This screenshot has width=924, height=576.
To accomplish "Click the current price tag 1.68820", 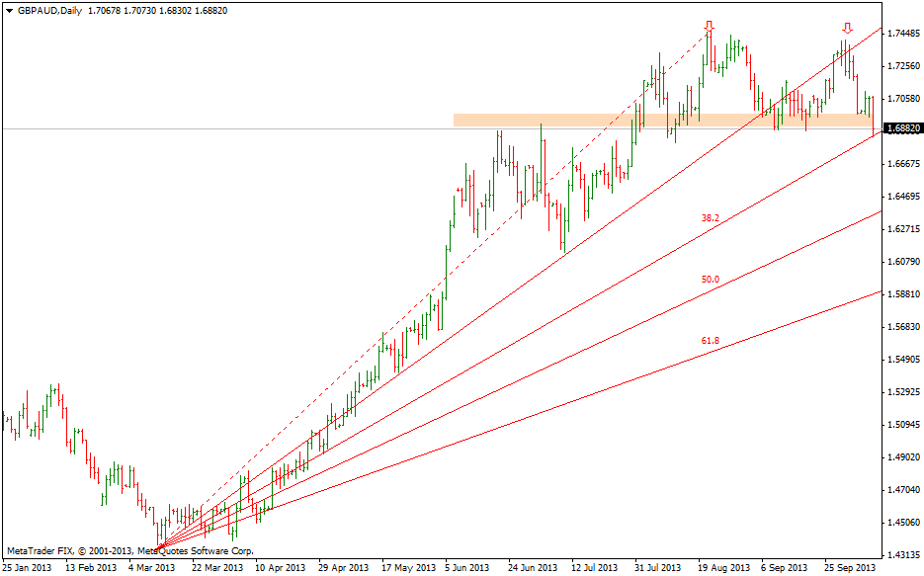I will click(902, 128).
